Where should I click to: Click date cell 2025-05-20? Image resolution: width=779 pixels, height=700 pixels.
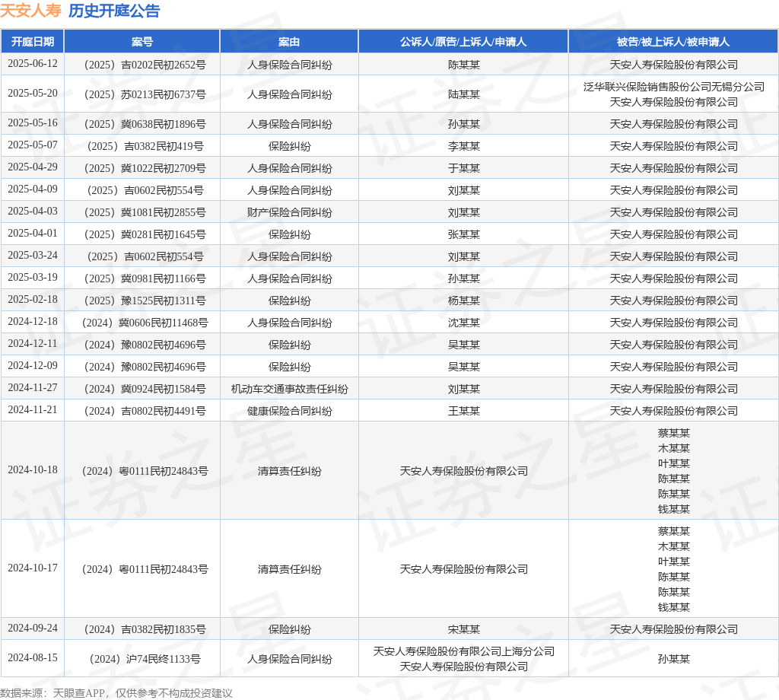coord(33,94)
